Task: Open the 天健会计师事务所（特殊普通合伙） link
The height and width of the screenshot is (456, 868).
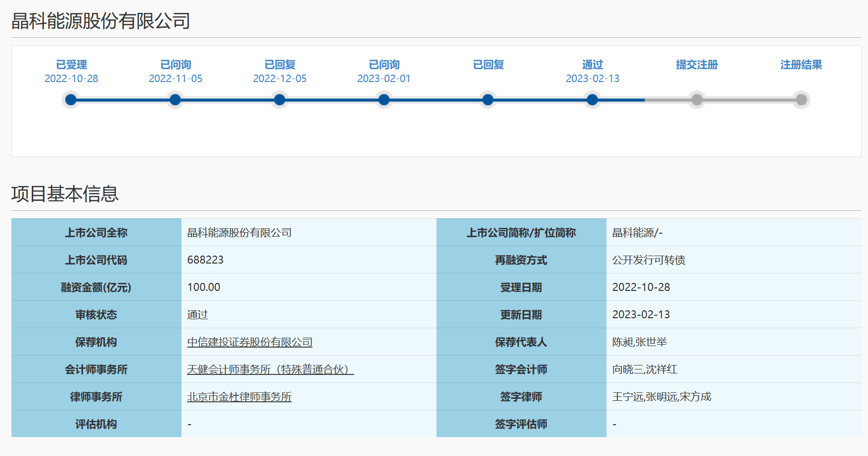Action: pos(270,369)
